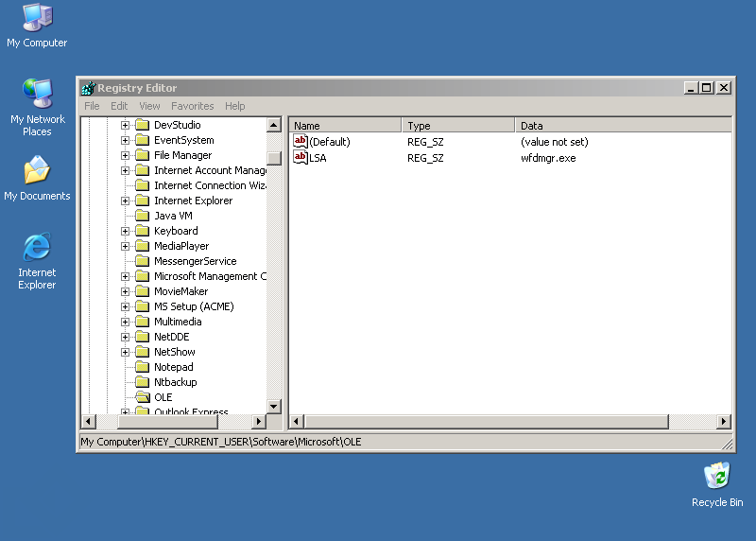Screen dimensions: 756x541
Task: Open the Favorites menu
Action: coord(193,106)
